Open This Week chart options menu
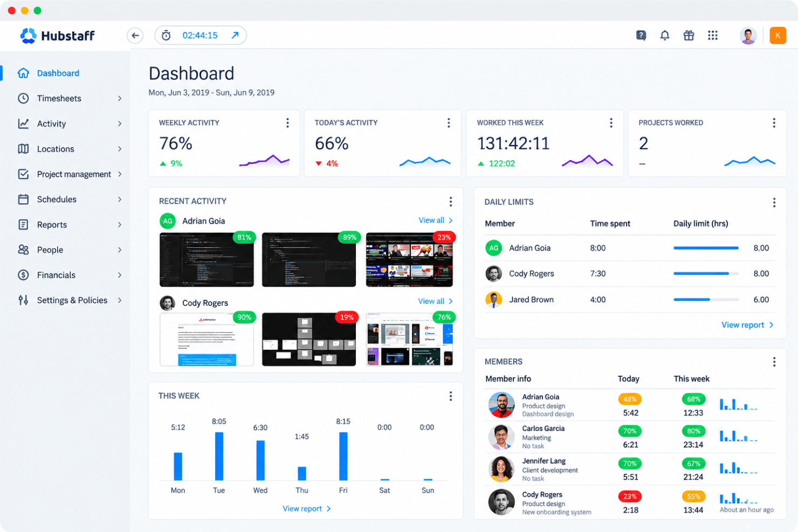Image resolution: width=798 pixels, height=532 pixels. [x=451, y=396]
